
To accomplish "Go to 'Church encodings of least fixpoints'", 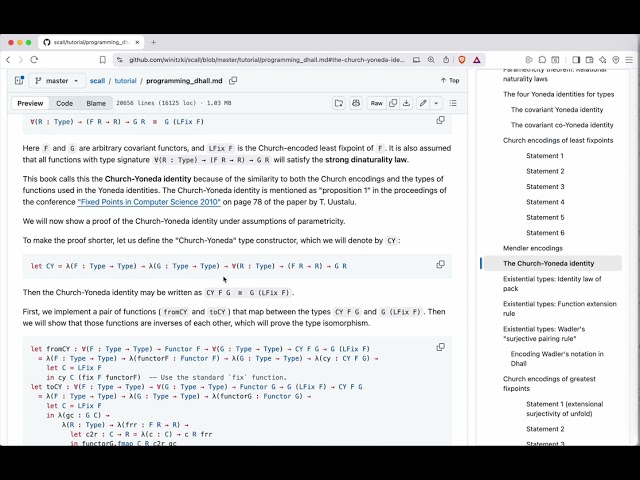I will point(558,140).
